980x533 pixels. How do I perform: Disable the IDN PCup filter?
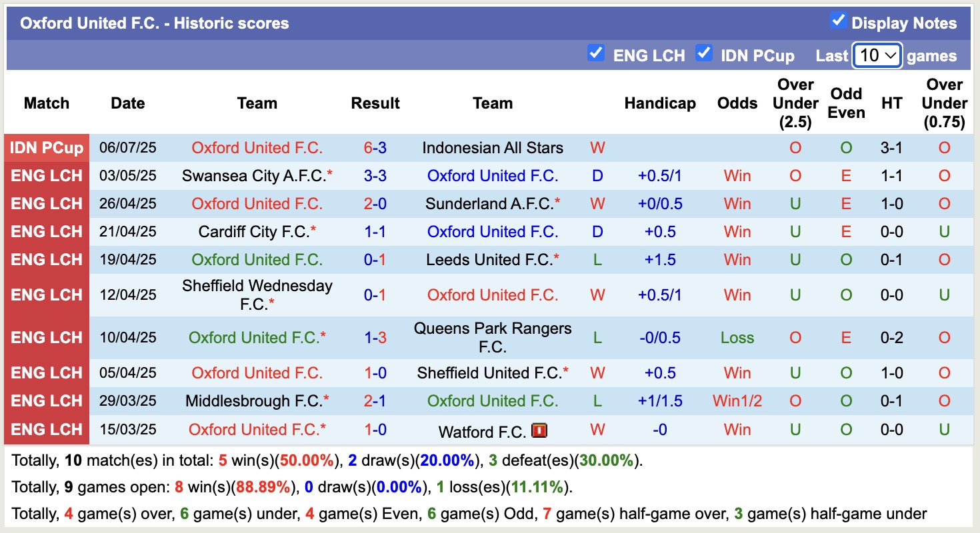point(704,55)
